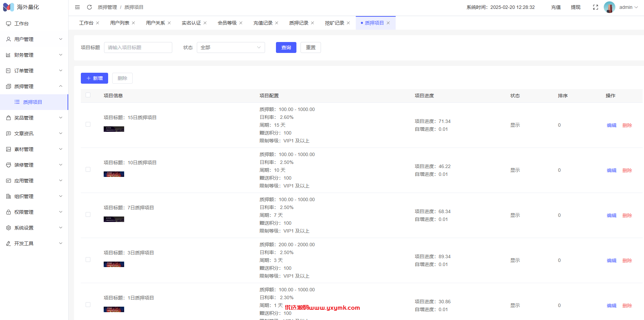Switch to the 实名认证 tab
Viewport: 644px width, 320px height.
click(191, 23)
